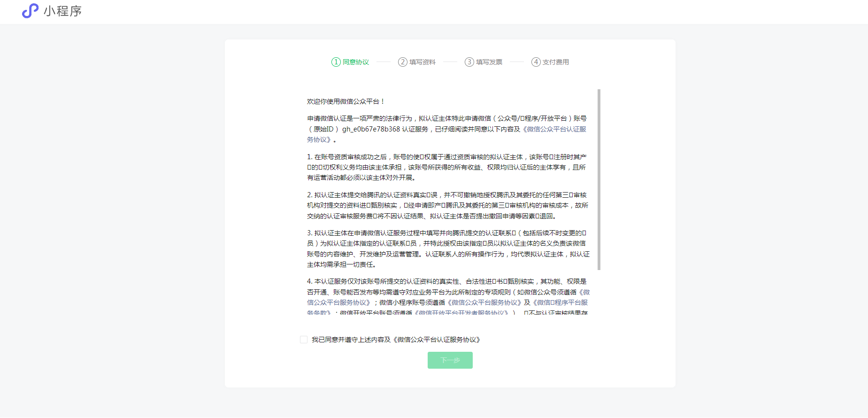This screenshot has width=868, height=418.
Task: Tick the 我已同意并遵守 agreement checkbox
Action: click(x=304, y=340)
